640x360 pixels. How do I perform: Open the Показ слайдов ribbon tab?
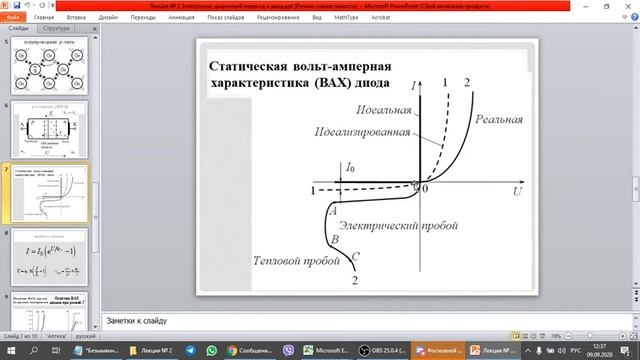point(226,18)
